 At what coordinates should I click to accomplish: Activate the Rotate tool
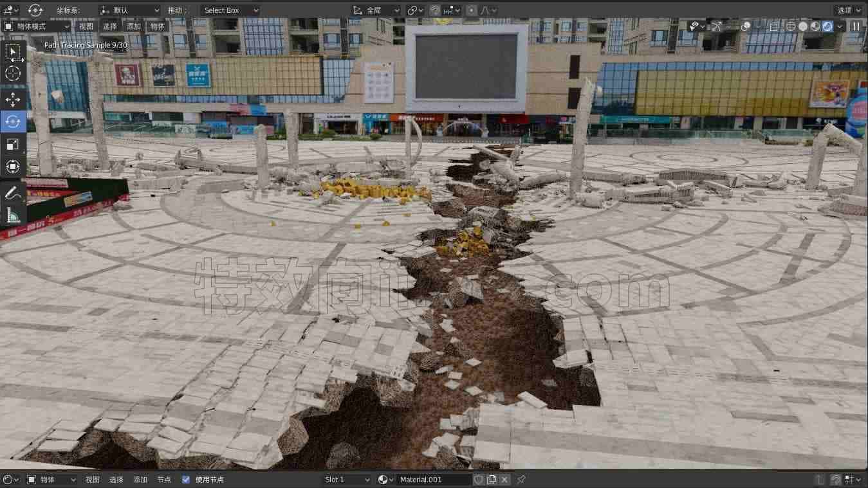(13, 121)
